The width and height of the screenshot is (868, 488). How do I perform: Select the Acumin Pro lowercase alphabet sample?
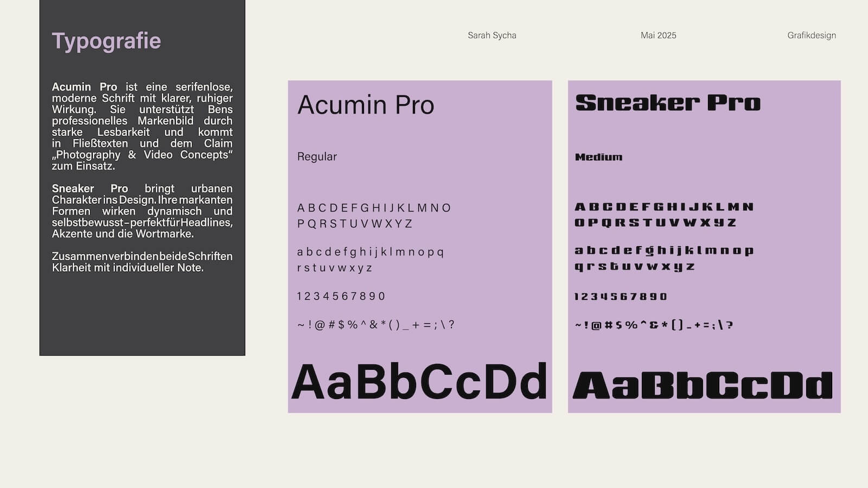click(x=370, y=259)
